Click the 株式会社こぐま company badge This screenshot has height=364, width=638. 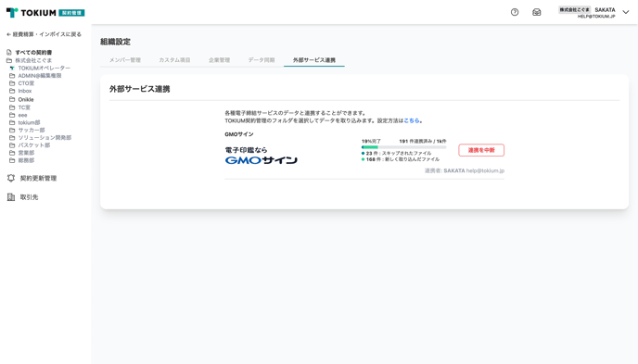click(x=574, y=10)
